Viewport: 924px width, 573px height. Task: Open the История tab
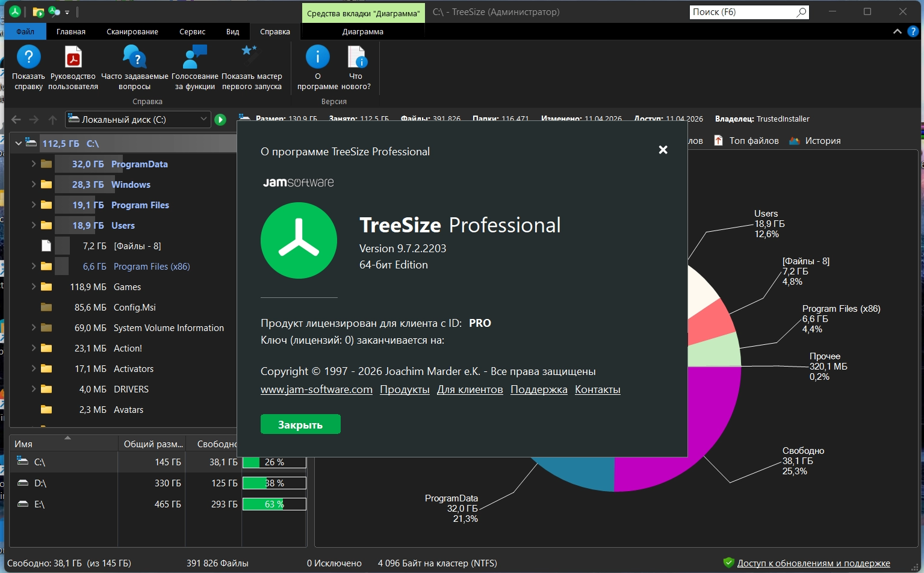815,140
